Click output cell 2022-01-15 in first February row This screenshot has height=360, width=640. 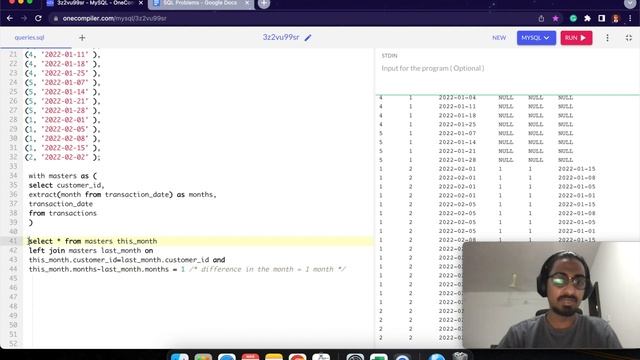pyautogui.click(x=576, y=169)
